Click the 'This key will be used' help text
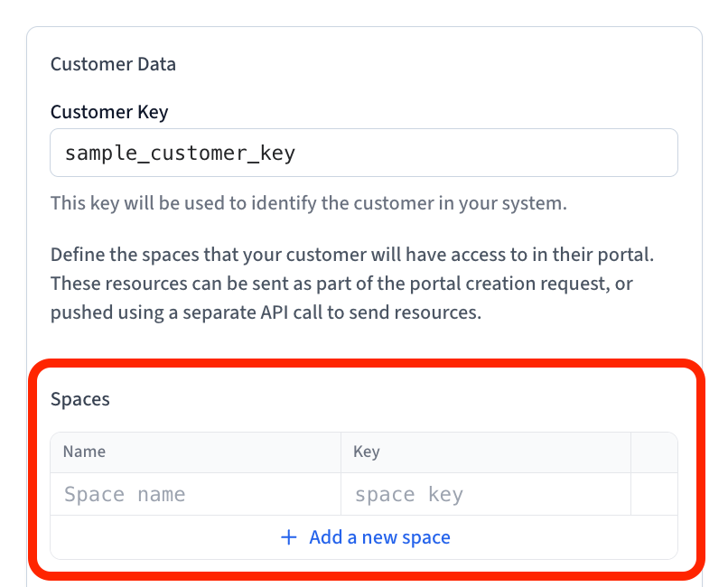The height and width of the screenshot is (587, 728). (x=308, y=202)
